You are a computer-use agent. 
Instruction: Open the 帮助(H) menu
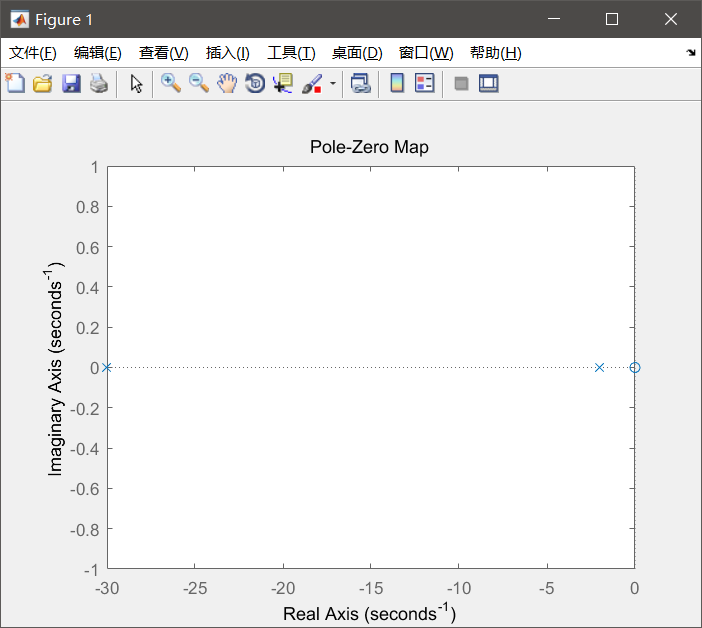(496, 53)
